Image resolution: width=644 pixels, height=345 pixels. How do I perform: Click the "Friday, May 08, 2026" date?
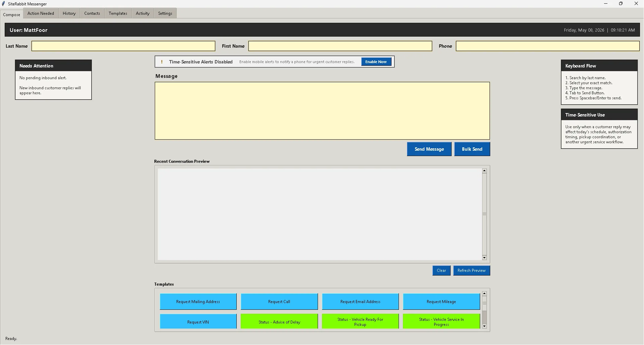pos(584,30)
